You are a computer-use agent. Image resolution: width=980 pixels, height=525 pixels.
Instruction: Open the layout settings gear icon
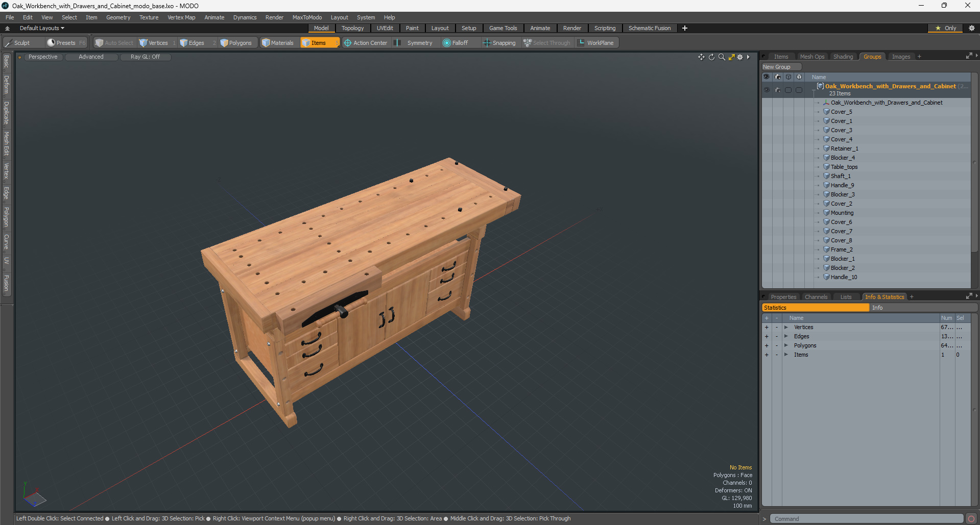coord(971,28)
